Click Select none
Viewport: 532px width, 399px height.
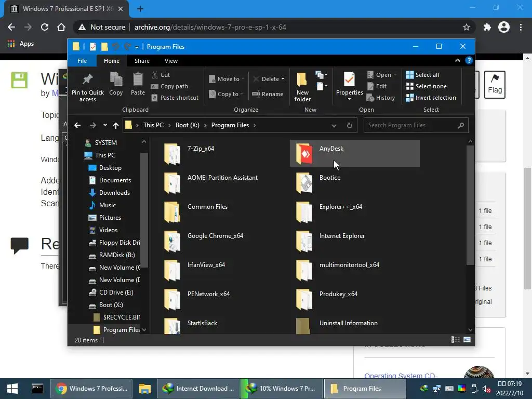click(427, 86)
